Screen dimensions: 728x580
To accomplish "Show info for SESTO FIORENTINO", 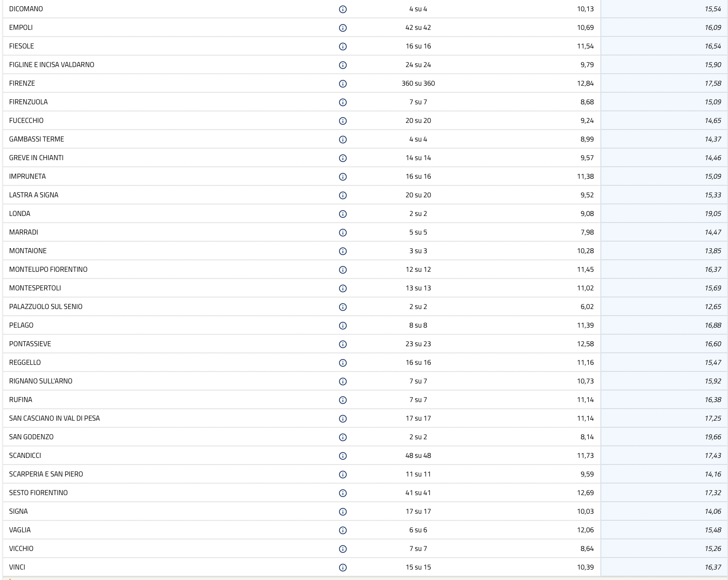I will [x=343, y=493].
